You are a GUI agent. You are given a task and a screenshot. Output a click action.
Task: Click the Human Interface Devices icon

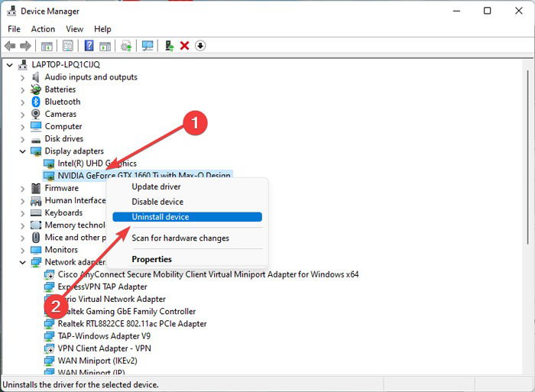pos(36,201)
